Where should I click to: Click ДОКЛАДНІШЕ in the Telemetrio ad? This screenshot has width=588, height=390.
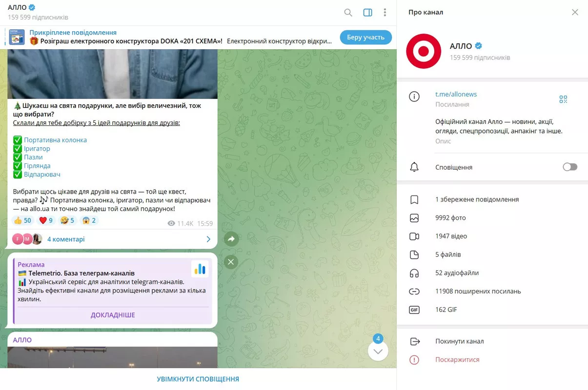click(x=113, y=315)
